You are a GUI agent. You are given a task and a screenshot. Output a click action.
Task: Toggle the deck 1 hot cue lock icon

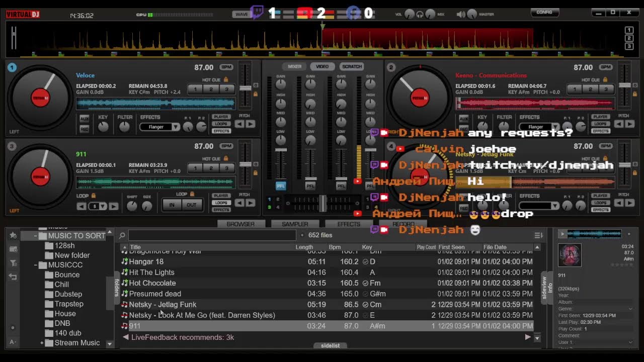point(226,79)
